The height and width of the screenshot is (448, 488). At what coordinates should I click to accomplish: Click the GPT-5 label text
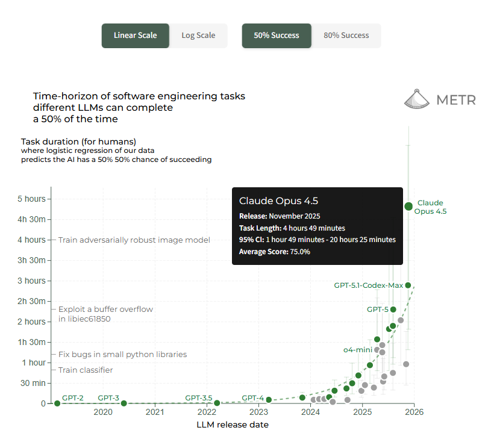point(377,309)
